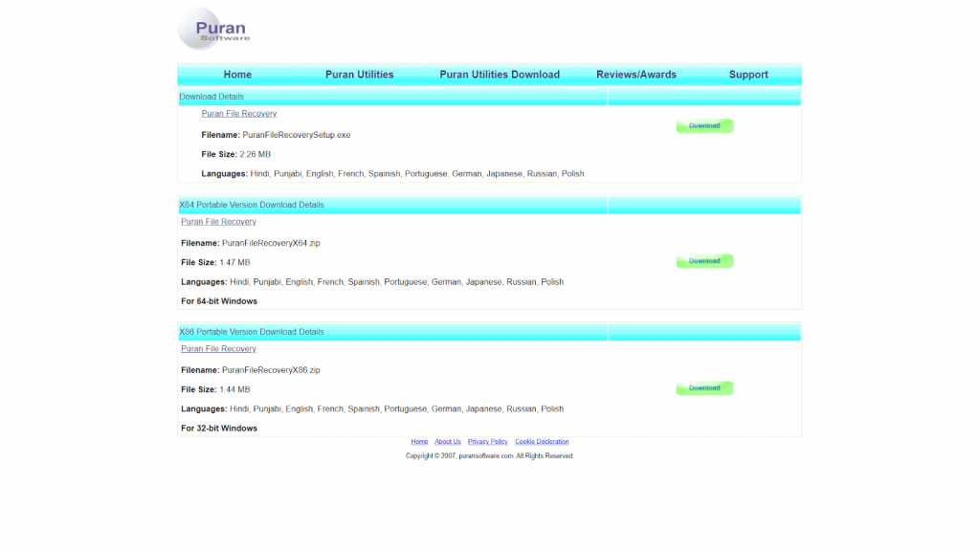Screen dimensions: 980x551
Task: Open the Support navigation item
Action: (748, 75)
